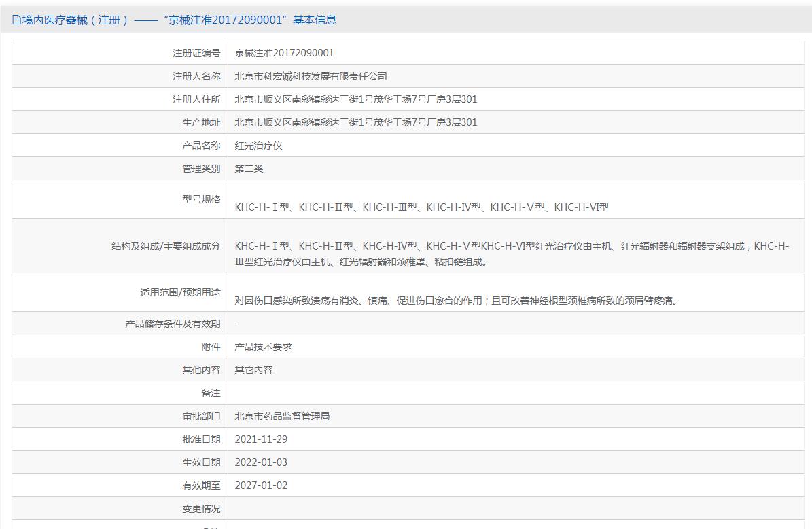The image size is (812, 529).
Task: Click intended use text about 伤口感染所致溃疡
Action: pos(456,301)
